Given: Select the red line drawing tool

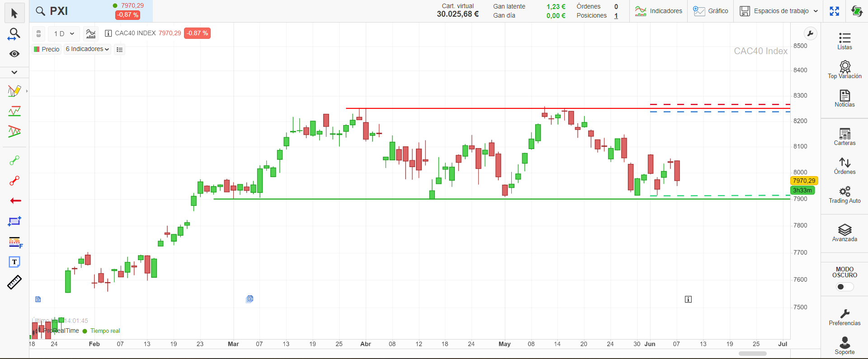Looking at the screenshot, I should coord(14,181).
